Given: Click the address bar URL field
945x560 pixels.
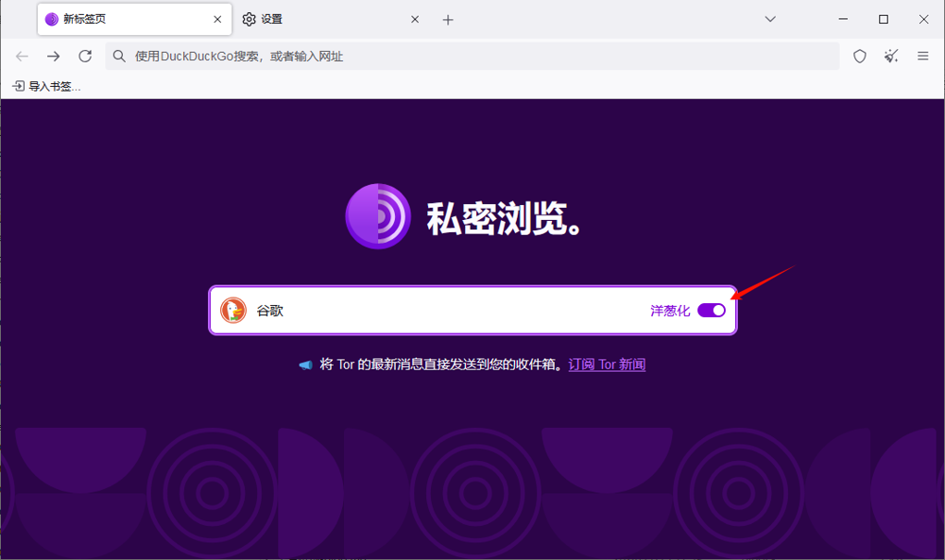Looking at the screenshot, I should [472, 57].
